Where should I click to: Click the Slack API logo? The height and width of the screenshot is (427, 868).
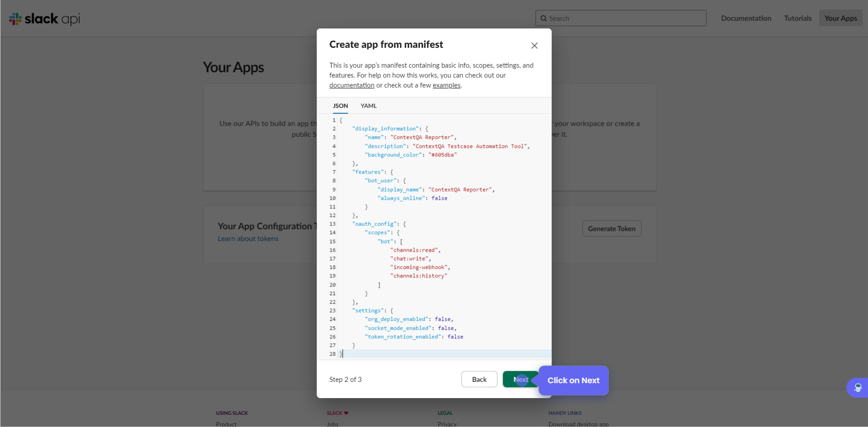click(44, 19)
